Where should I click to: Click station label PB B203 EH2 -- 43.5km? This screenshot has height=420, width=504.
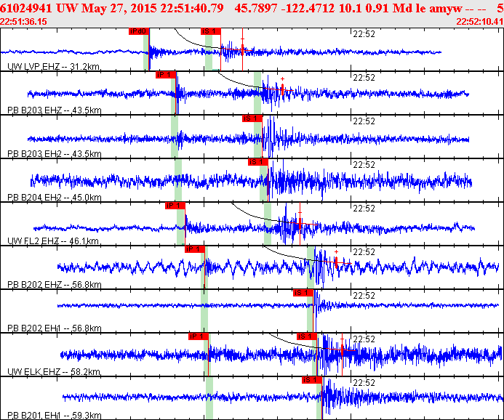[55, 154]
